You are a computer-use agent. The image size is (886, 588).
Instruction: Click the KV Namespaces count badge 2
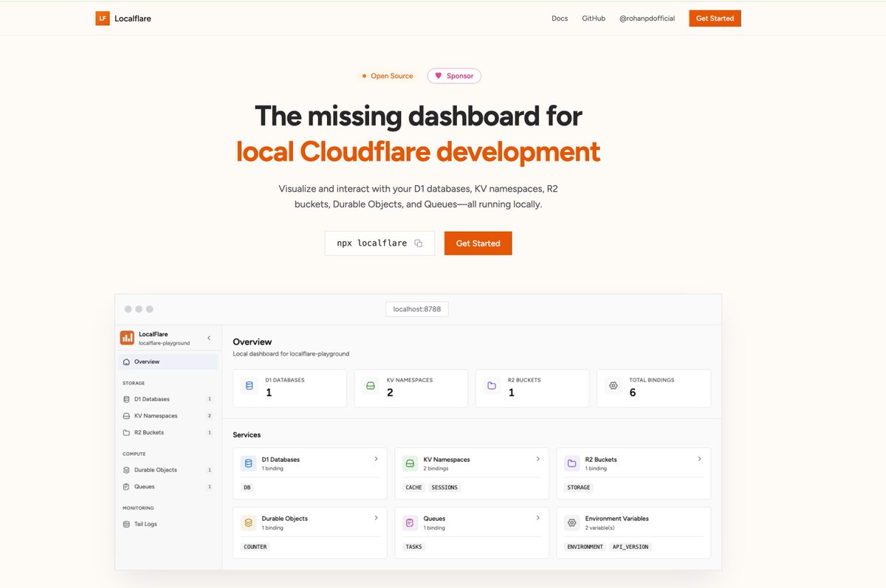tap(210, 416)
